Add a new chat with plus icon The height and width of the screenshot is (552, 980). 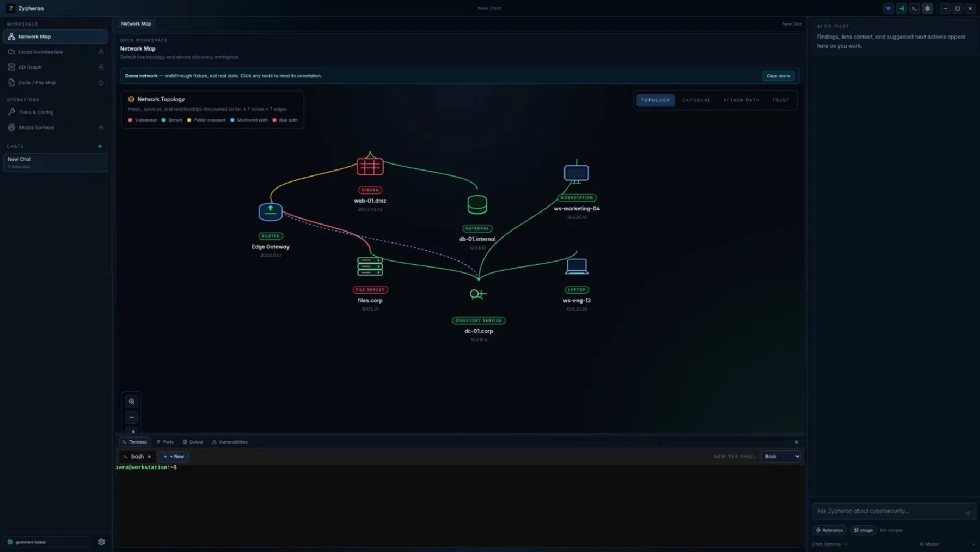pyautogui.click(x=100, y=147)
